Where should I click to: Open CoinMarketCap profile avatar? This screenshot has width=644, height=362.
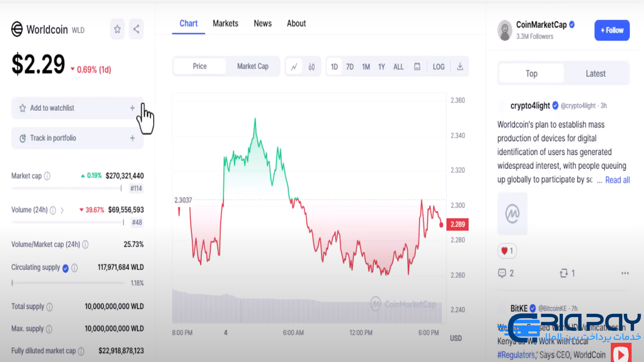505,30
